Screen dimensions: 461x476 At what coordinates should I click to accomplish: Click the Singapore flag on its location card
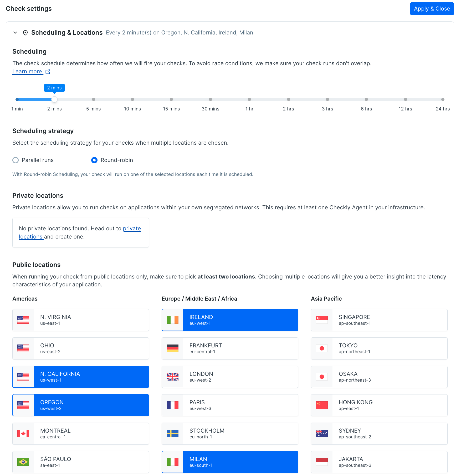pyautogui.click(x=322, y=320)
